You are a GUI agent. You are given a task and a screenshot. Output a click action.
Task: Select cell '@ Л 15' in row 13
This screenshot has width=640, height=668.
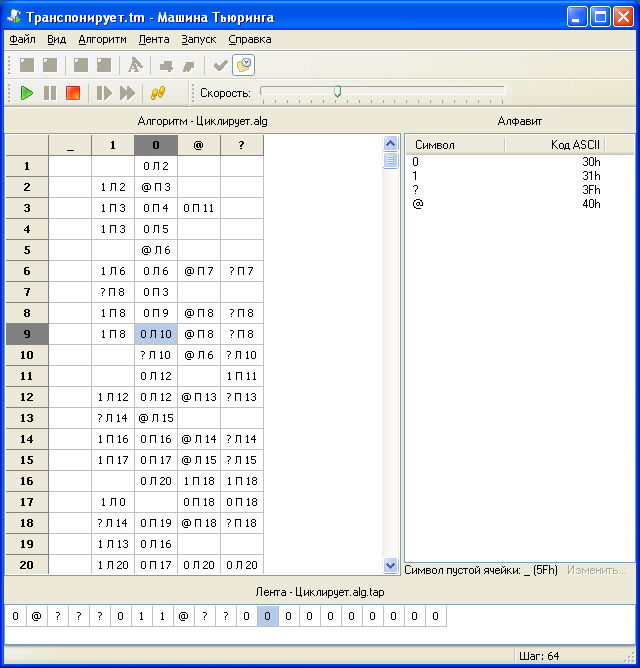click(x=156, y=418)
